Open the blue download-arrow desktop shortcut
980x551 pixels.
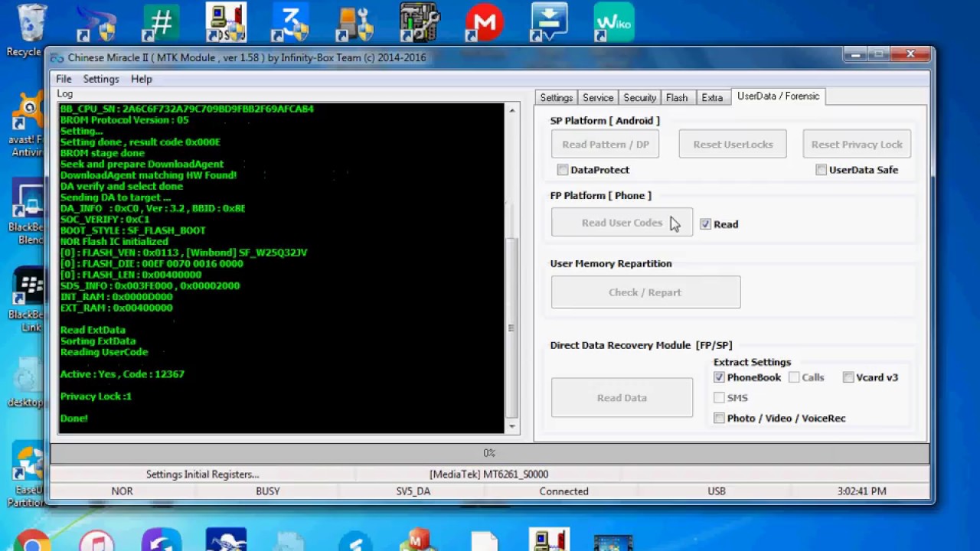coord(549,23)
